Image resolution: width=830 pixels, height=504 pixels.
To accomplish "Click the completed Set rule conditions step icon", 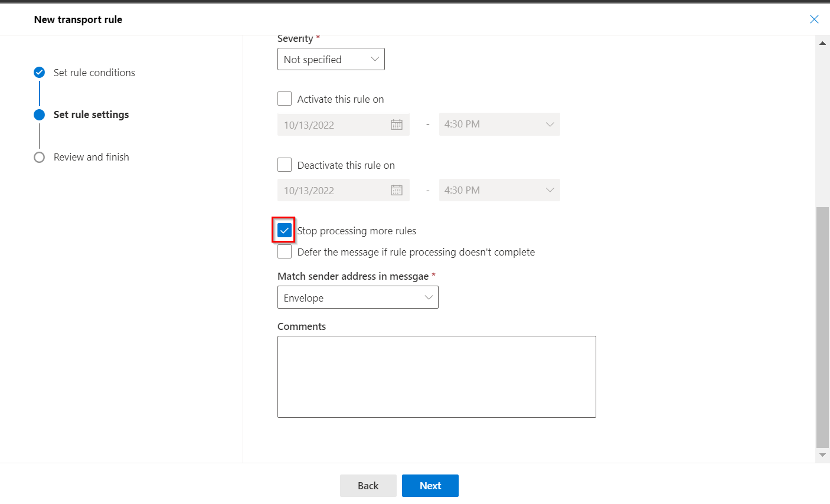I will 40,73.
